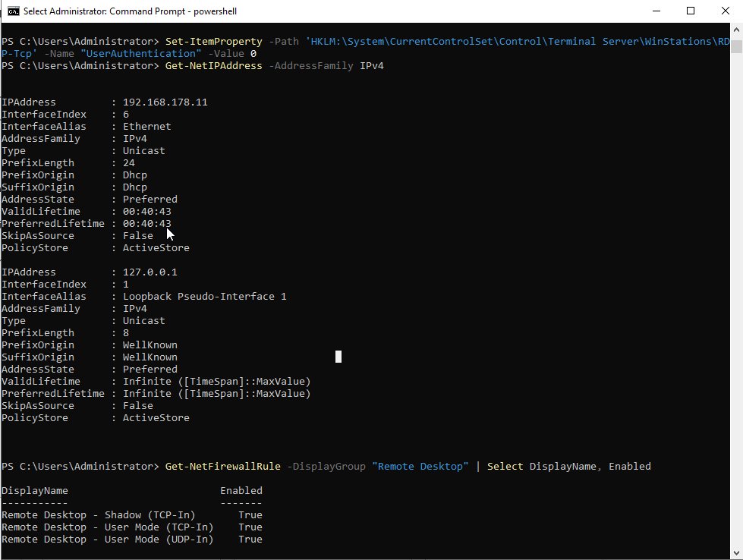This screenshot has height=560, width=743.
Task: Open the Command Prompt system menu icon
Action: click(x=12, y=11)
